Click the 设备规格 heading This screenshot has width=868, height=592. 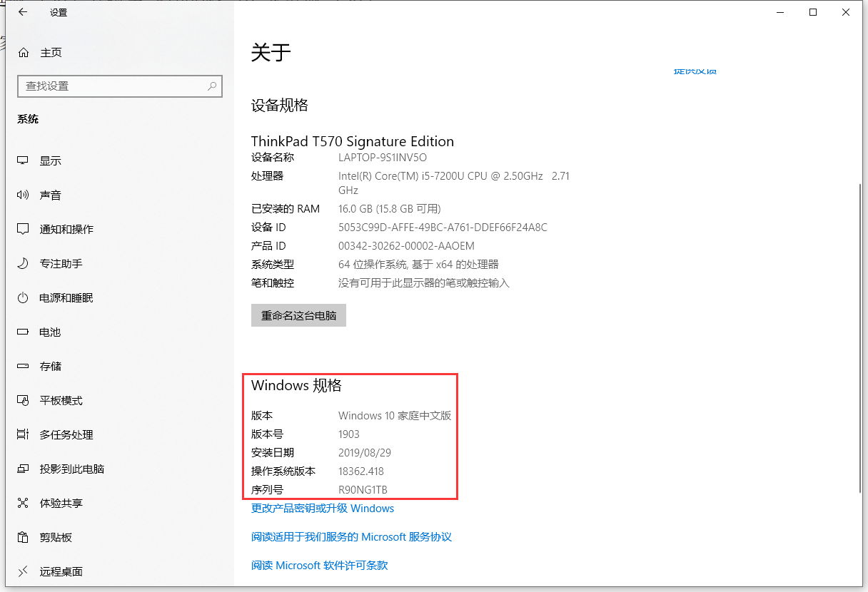point(280,106)
